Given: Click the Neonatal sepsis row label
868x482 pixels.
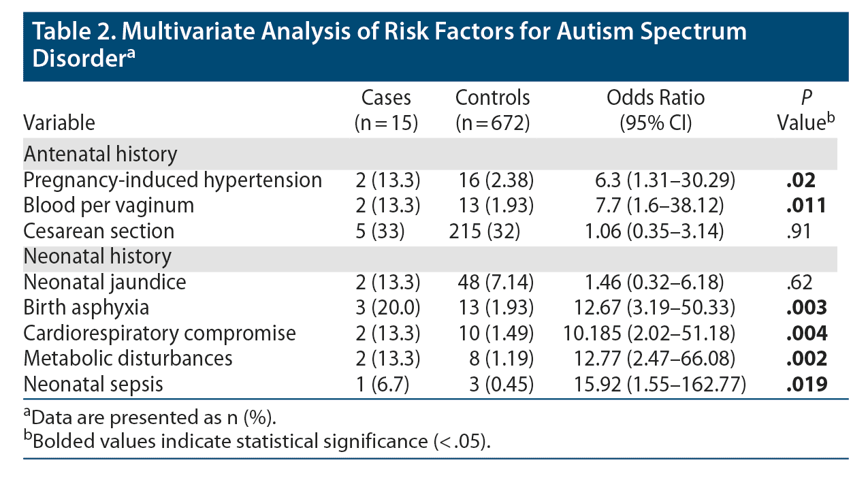Looking at the screenshot, I should coord(93,384).
